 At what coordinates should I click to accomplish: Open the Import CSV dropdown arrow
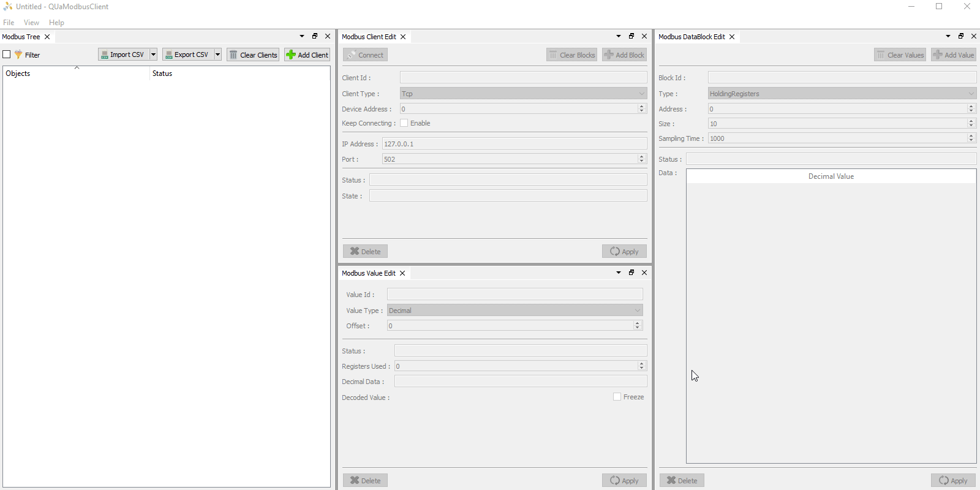154,55
